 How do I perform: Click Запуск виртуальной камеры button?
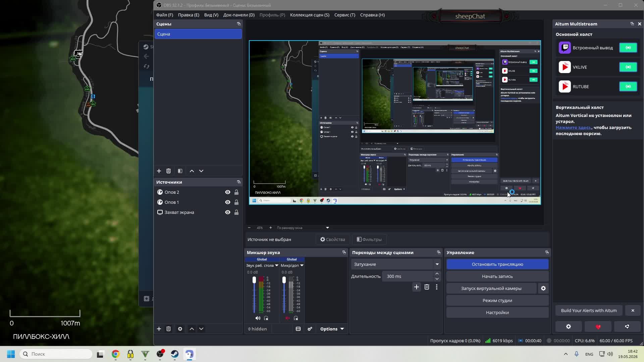(491, 288)
